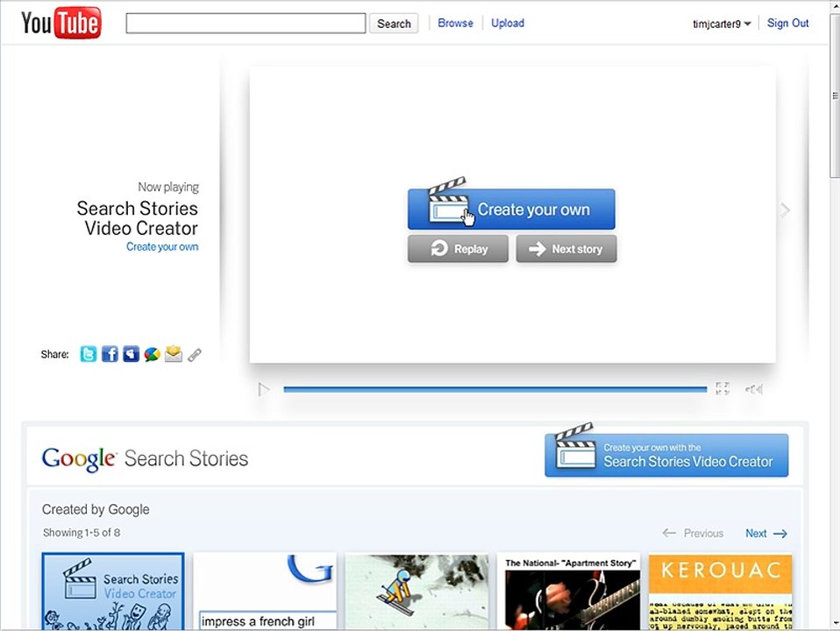
Task: Open the Browse link
Action: 455,23
